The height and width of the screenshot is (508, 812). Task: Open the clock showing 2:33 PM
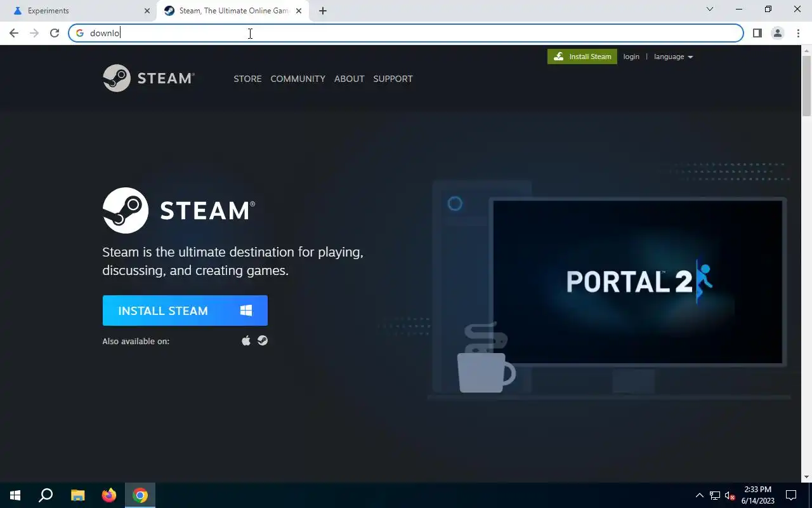758,495
